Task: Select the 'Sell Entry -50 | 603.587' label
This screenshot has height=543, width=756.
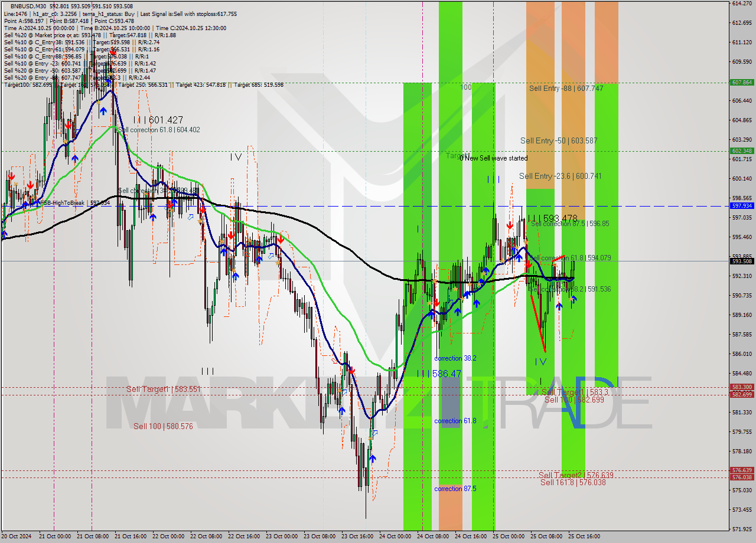Action: click(x=559, y=141)
